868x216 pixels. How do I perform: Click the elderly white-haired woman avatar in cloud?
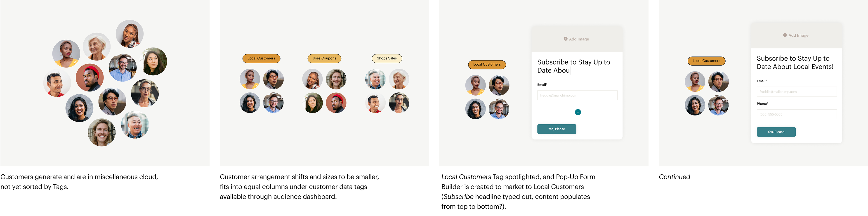[97, 47]
